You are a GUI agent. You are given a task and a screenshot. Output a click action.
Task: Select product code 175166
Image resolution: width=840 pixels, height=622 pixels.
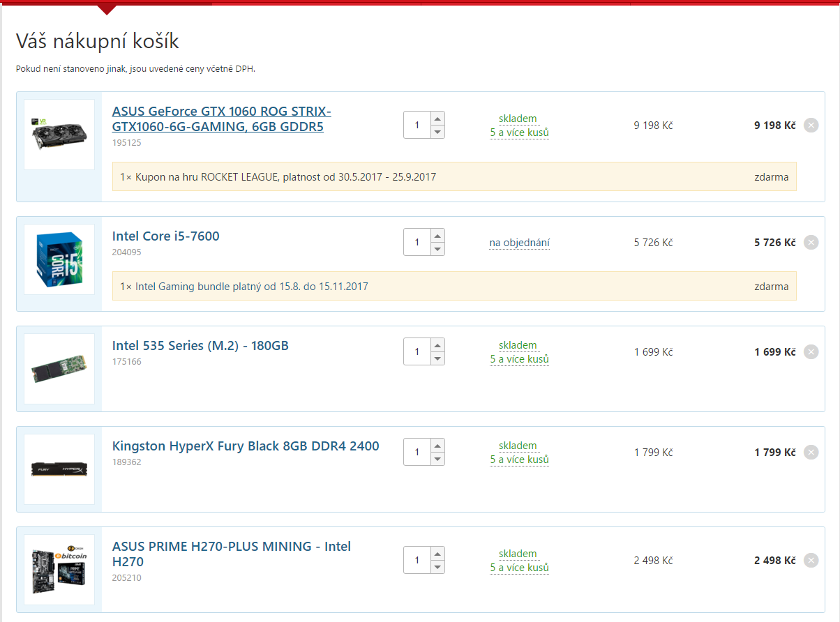point(126,362)
